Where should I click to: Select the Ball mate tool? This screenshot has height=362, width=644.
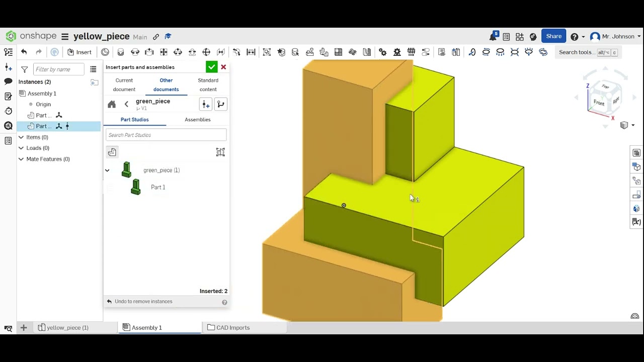(206, 52)
